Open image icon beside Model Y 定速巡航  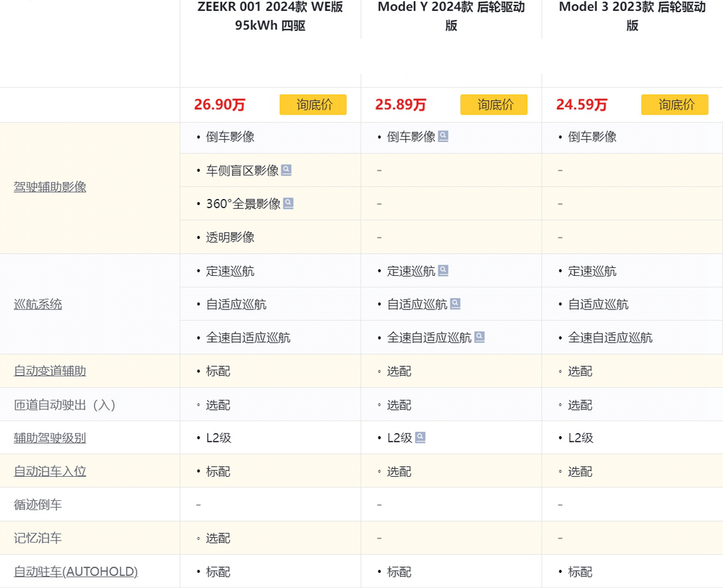pos(443,271)
